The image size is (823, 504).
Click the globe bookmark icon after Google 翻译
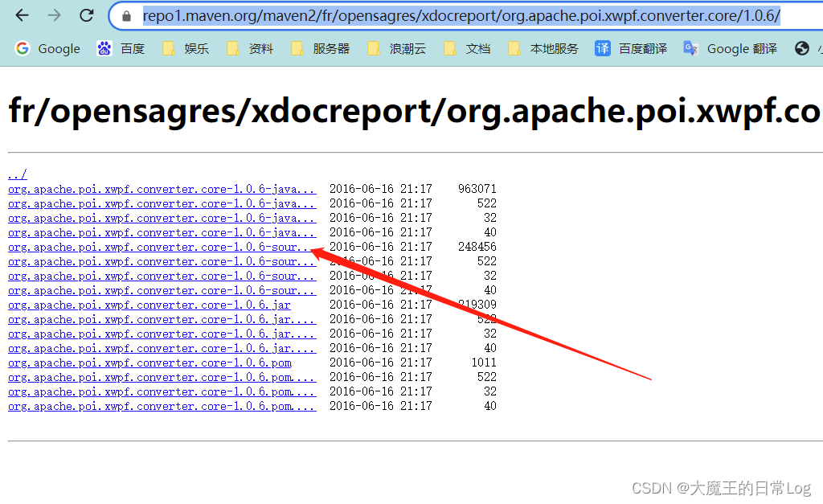(x=801, y=48)
